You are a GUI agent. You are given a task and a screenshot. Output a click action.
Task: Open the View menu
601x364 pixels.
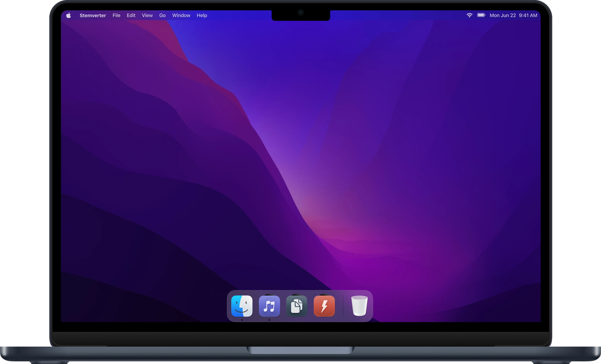147,15
